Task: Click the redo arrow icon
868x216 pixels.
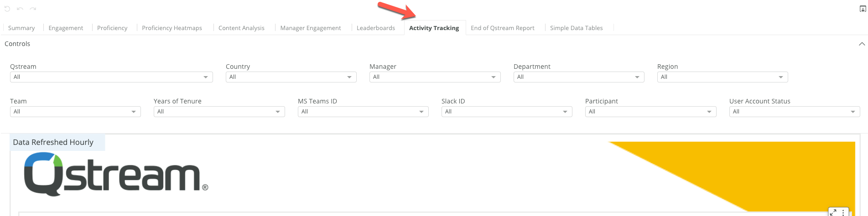Action: point(33,9)
